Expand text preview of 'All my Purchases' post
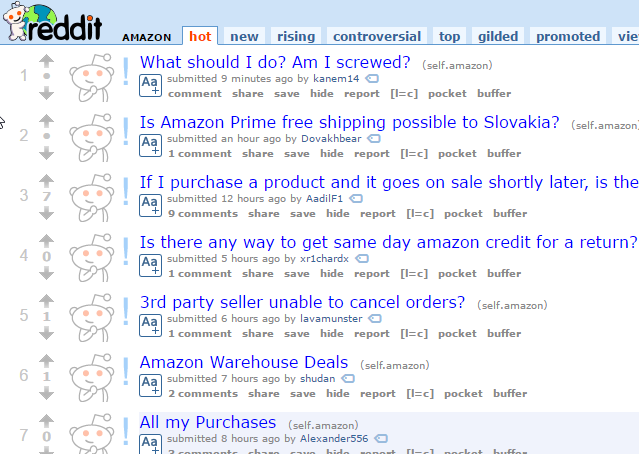 150,444
